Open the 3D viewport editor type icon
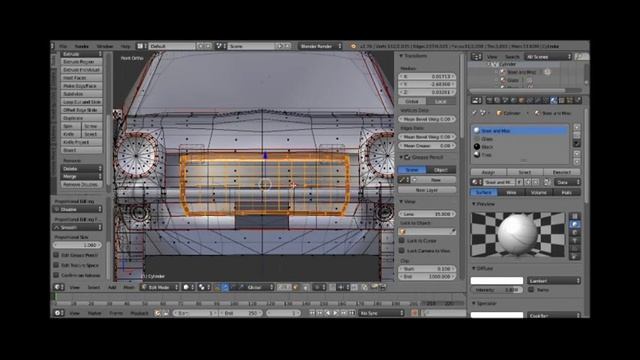This screenshot has width=640, height=360. tap(58, 287)
